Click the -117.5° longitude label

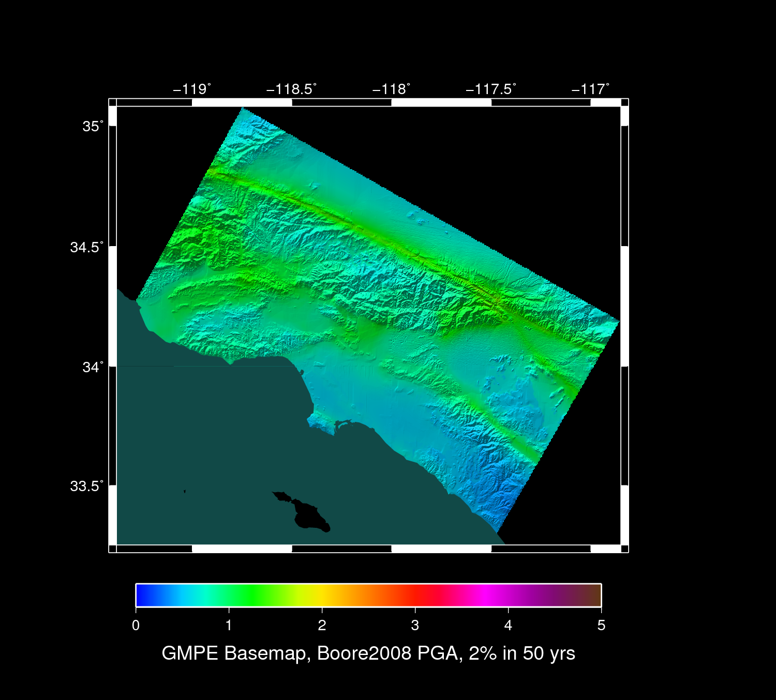coord(490,89)
